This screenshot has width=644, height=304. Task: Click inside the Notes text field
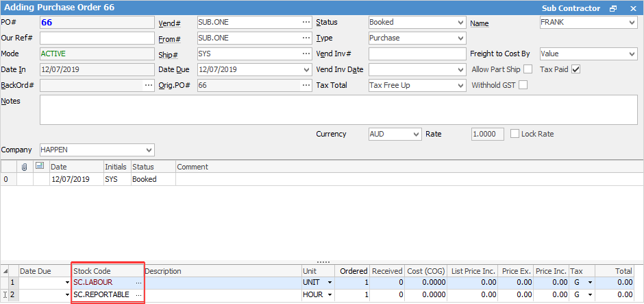click(338, 110)
